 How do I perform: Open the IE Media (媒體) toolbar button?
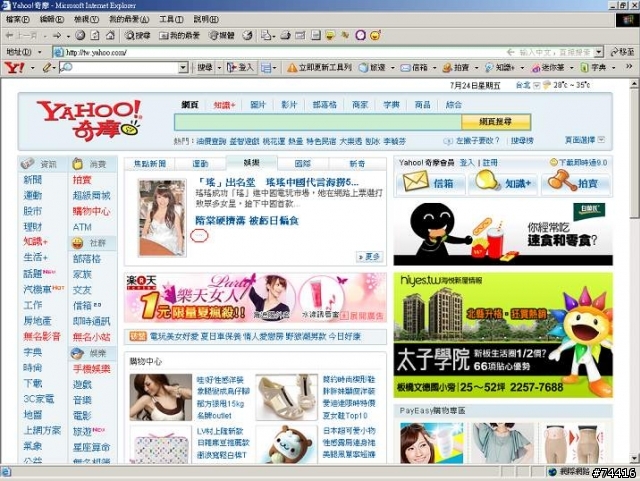point(222,36)
